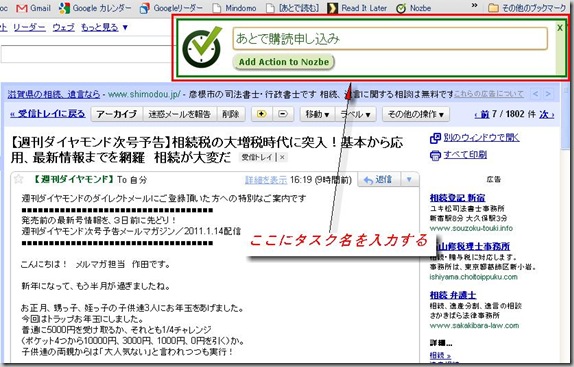Click the 詳細を表示 link
The width and height of the screenshot is (574, 367).
click(266, 180)
